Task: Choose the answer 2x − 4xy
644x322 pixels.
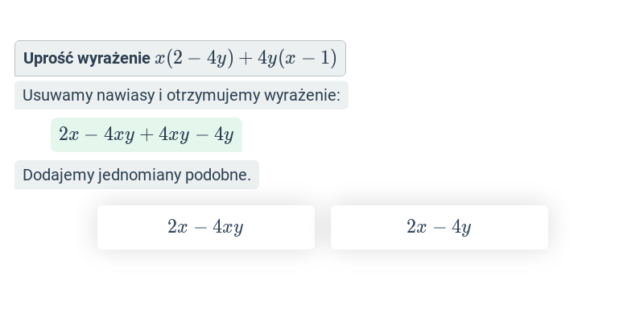Action: tap(206, 227)
